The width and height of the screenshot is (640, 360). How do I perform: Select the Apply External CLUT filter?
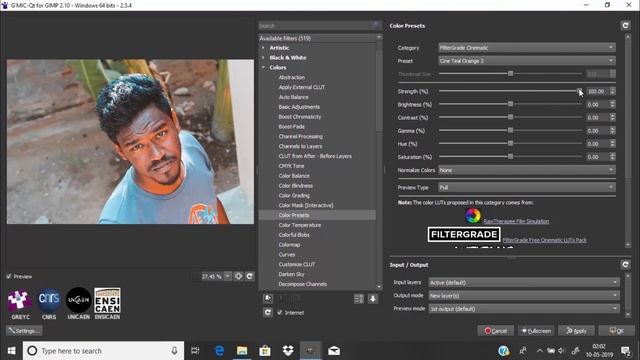tap(302, 87)
